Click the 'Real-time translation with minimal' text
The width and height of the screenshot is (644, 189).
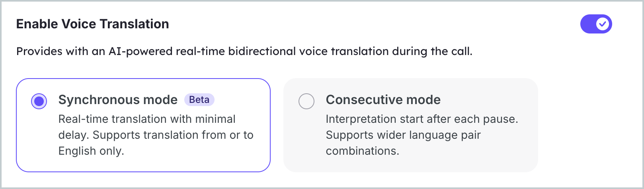pyautogui.click(x=147, y=119)
